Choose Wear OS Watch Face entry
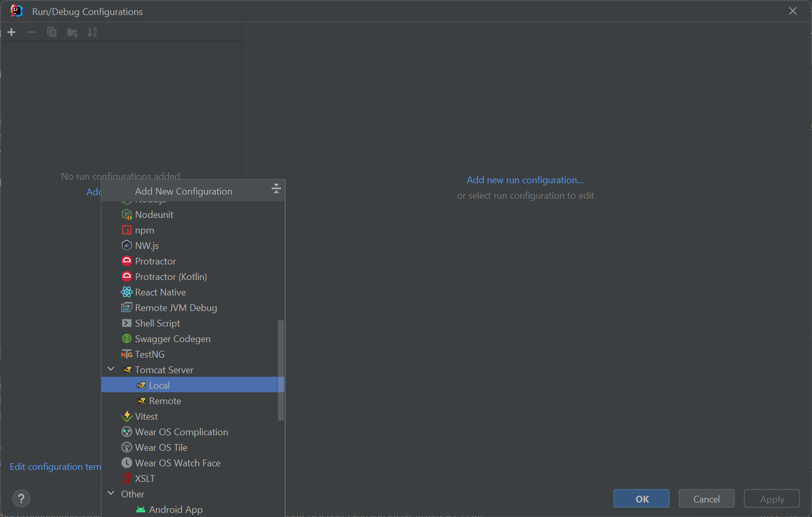 click(189, 463)
